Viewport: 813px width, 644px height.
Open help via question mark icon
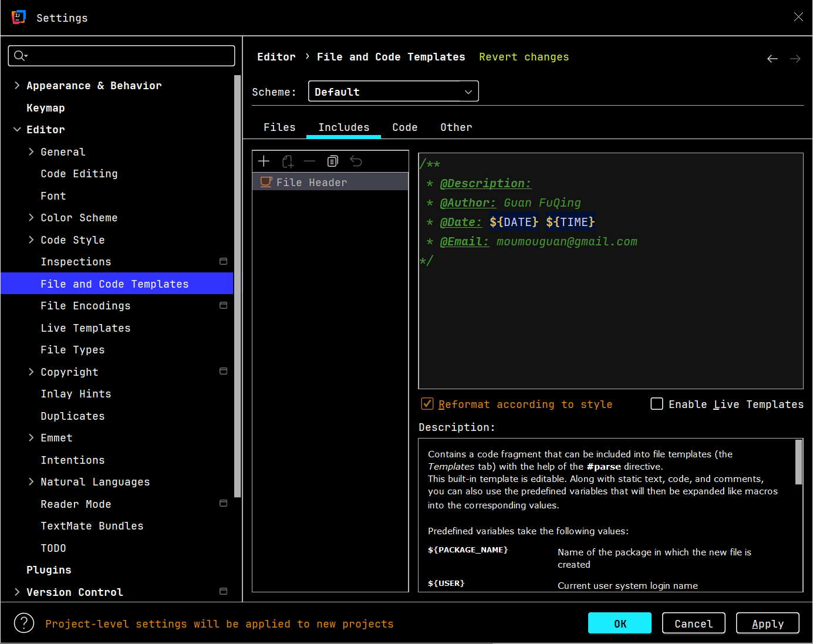[24, 623]
